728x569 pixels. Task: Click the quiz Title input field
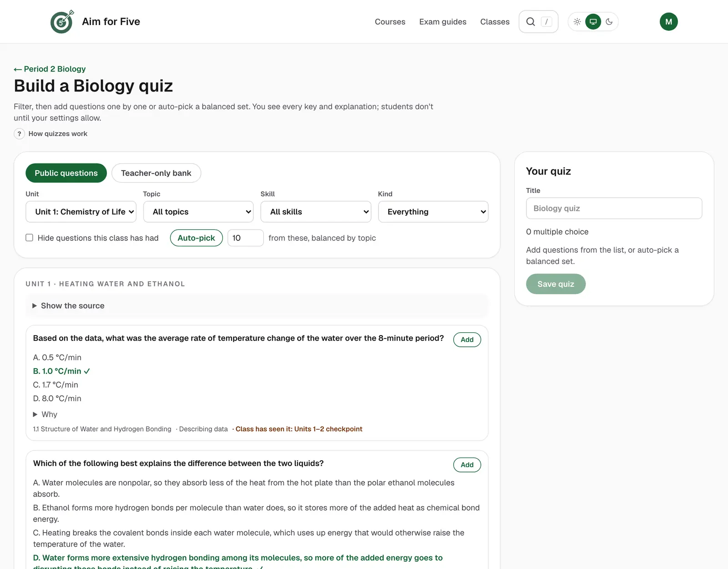614,208
